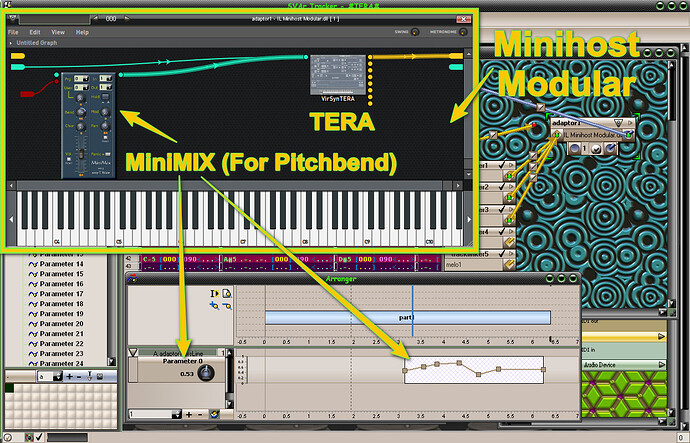Open the Edit menu in Minihost Modular

point(35,32)
